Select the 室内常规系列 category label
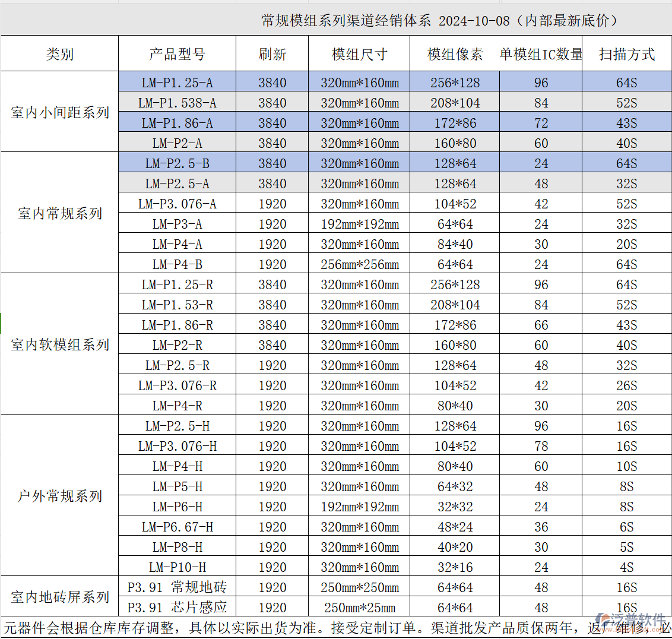The image size is (672, 639). (59, 213)
